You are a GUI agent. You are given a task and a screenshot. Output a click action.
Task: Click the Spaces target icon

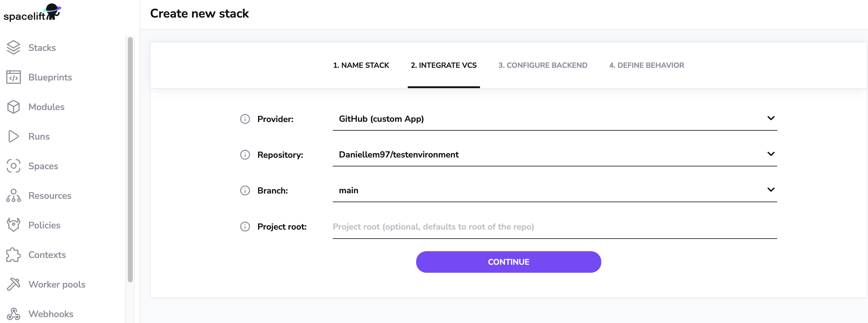[14, 166]
